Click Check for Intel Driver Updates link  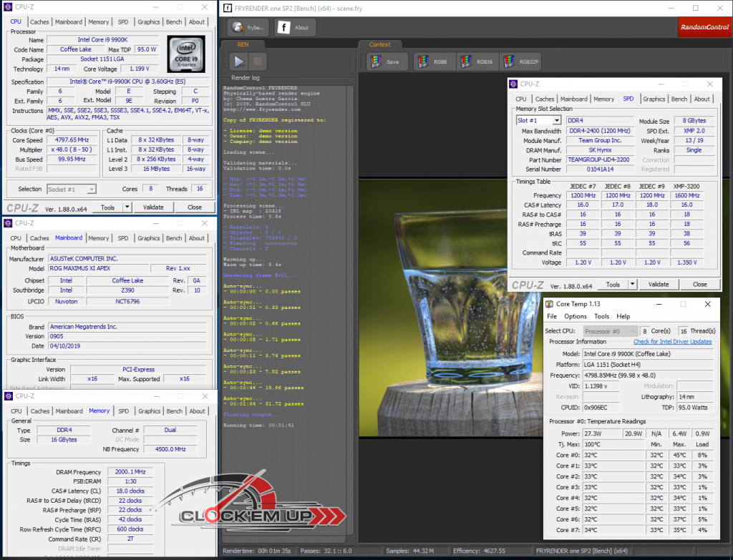click(672, 341)
